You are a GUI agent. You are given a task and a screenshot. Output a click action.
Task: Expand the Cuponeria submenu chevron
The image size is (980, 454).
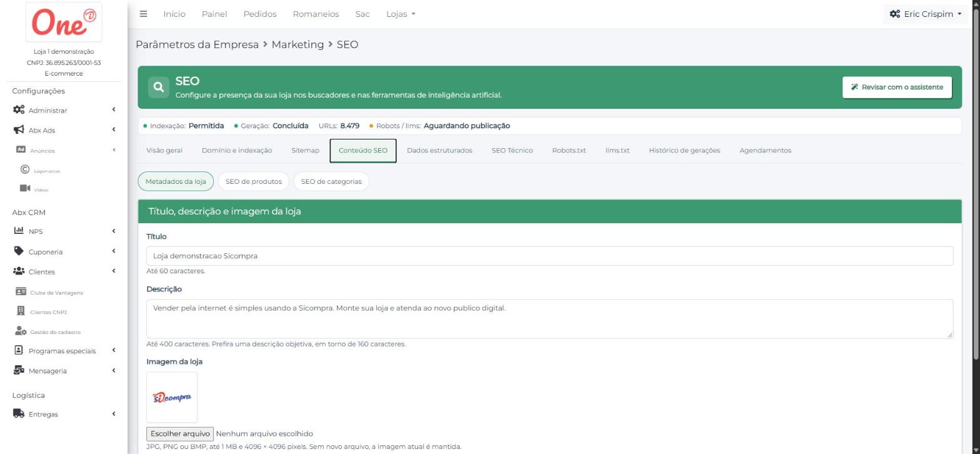pyautogui.click(x=114, y=251)
